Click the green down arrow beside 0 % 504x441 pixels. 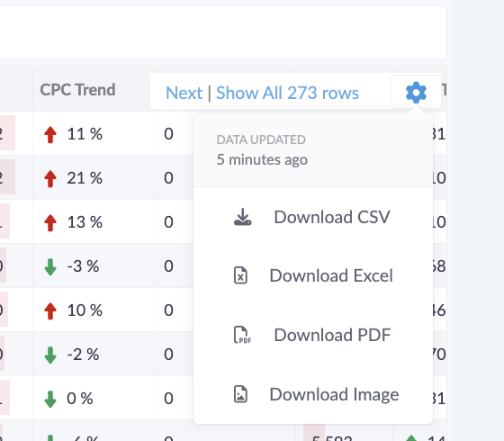(x=50, y=399)
